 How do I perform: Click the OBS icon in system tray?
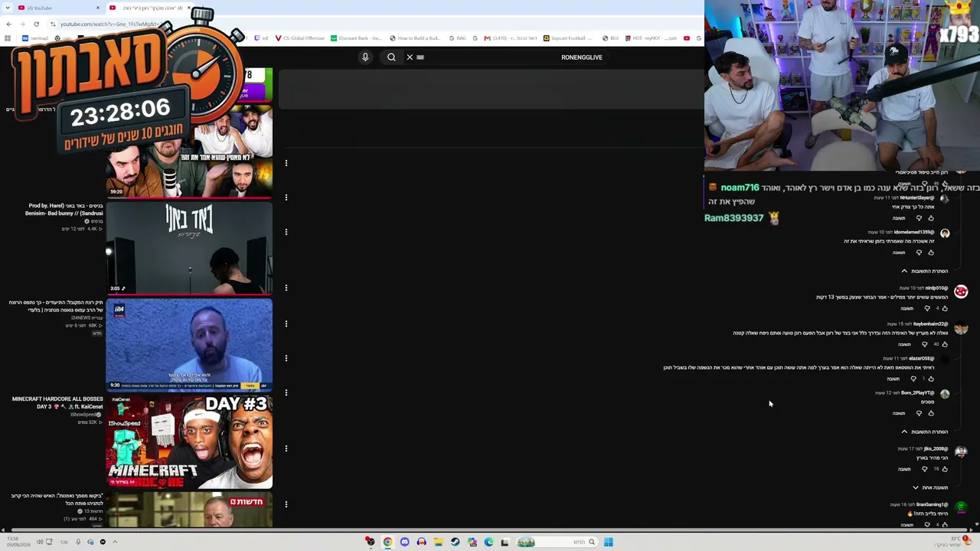click(x=103, y=542)
